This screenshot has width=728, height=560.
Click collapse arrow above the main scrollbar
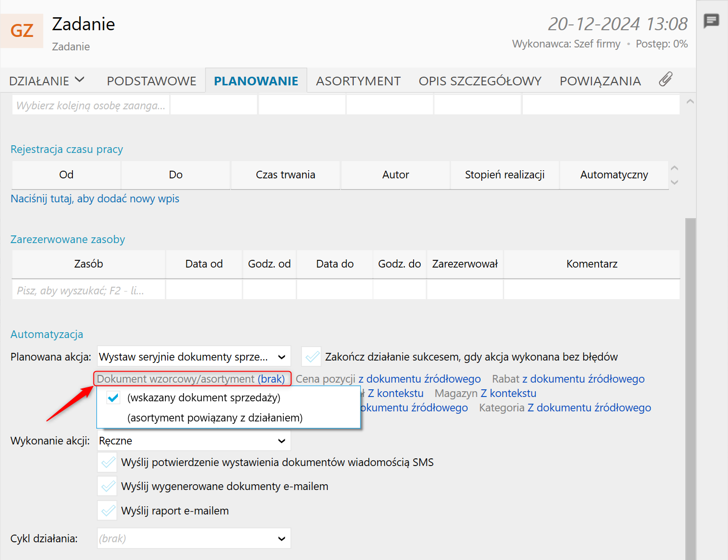tap(690, 102)
